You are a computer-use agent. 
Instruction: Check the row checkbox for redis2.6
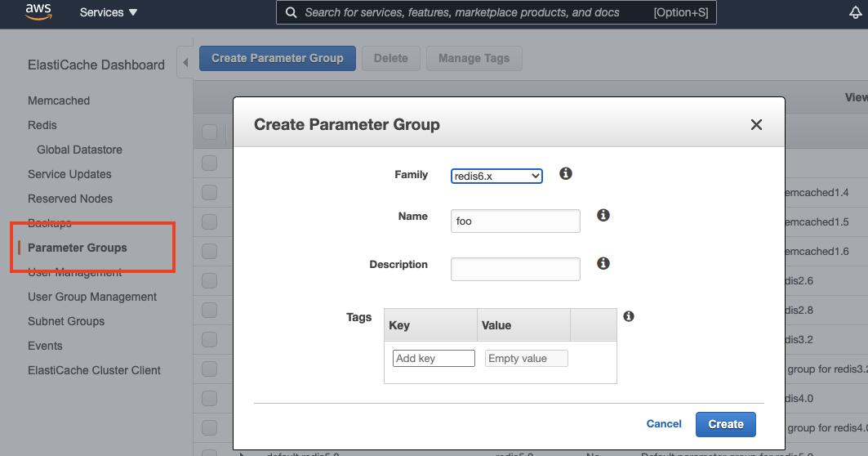(209, 280)
